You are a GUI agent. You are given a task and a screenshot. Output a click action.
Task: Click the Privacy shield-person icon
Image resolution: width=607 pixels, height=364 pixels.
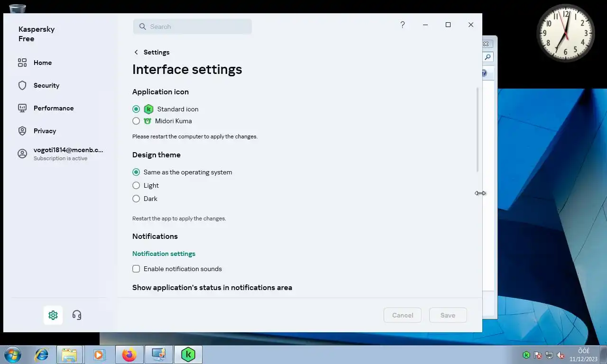click(22, 131)
